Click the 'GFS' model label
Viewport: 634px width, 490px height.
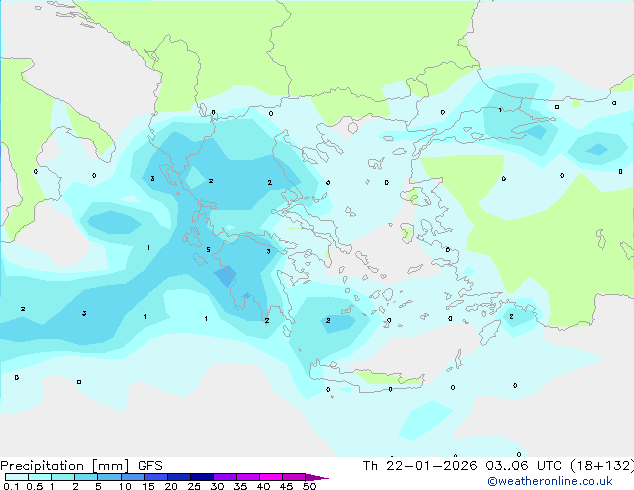click(150, 466)
